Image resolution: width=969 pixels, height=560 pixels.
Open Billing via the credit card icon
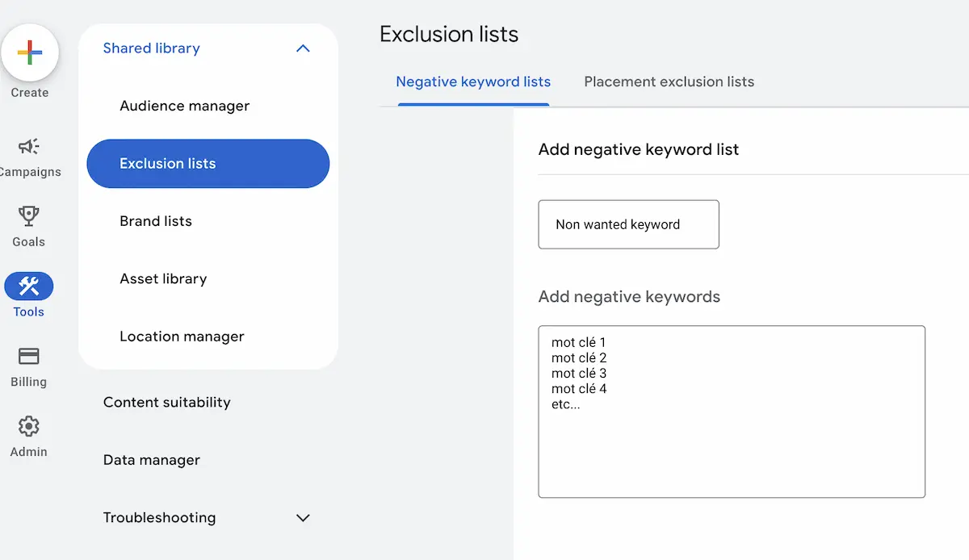29,356
